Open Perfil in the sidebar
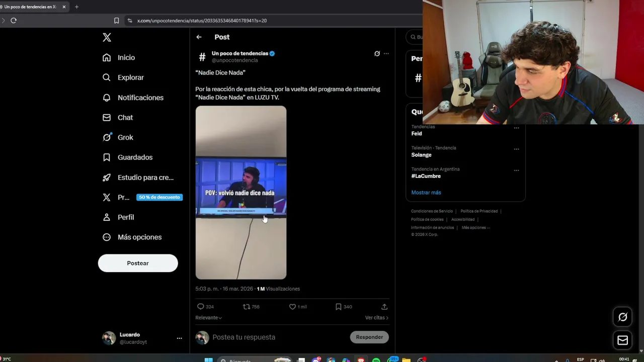The height and width of the screenshot is (362, 644). coord(118,217)
